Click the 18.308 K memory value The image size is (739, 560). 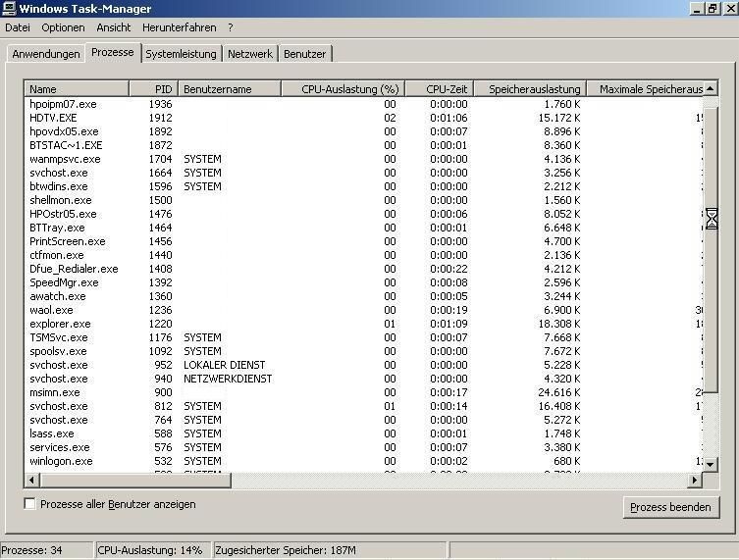point(559,324)
